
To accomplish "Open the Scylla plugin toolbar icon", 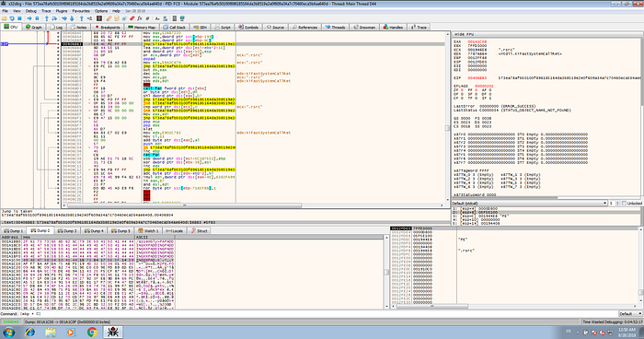I will click(99, 18).
